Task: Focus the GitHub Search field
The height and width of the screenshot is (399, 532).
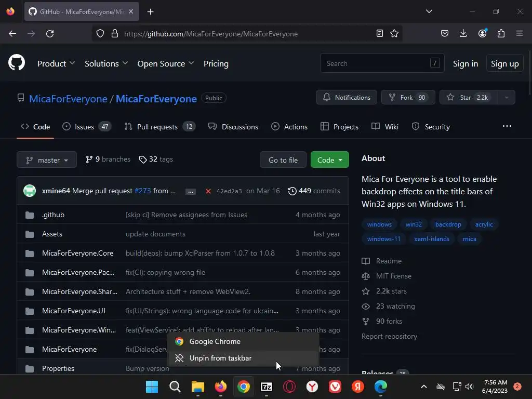Action: coord(382,63)
